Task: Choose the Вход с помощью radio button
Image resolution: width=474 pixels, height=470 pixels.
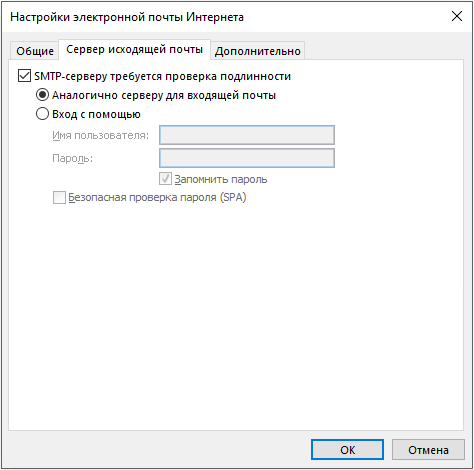Action: [x=42, y=114]
